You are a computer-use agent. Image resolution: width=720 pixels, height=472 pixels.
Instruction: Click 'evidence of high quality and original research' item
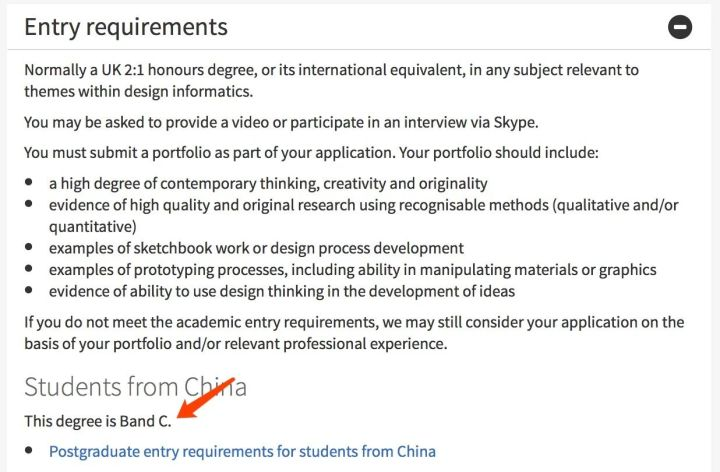click(x=364, y=216)
